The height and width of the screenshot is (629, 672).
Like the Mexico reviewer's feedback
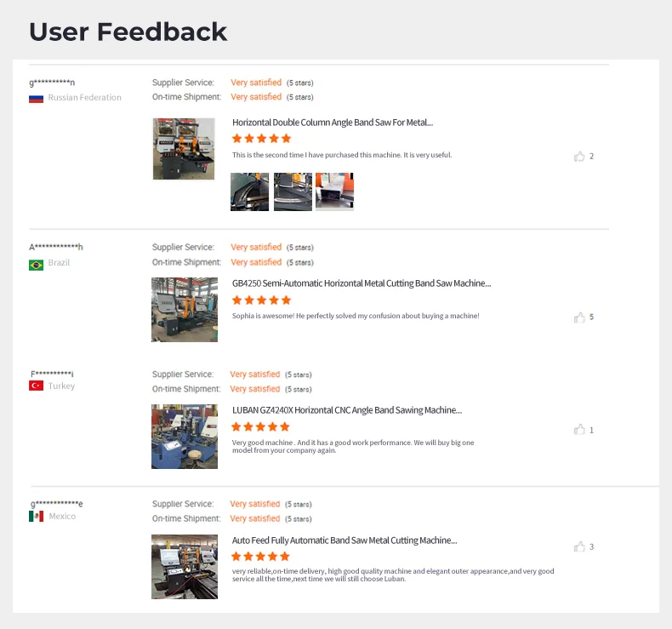(x=579, y=546)
